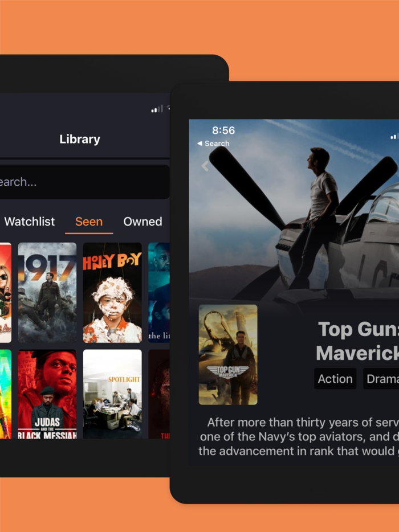Tap the Action genre tag
The image size is (399, 532).
(335, 379)
